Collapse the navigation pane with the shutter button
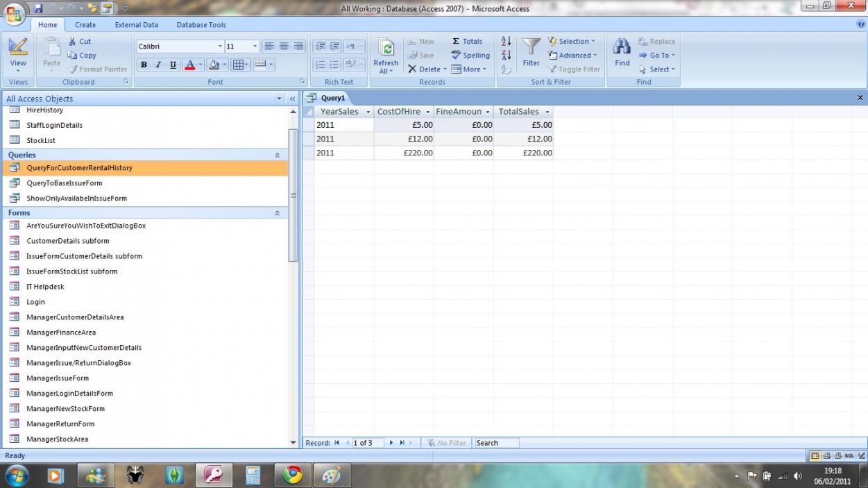This screenshot has width=868, height=488. click(x=293, y=99)
